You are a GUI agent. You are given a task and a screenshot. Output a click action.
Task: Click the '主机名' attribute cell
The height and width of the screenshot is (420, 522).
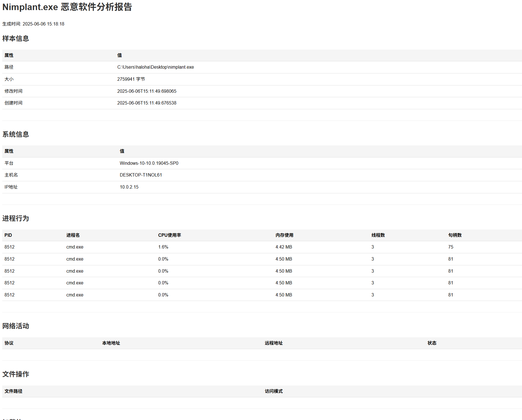point(11,175)
